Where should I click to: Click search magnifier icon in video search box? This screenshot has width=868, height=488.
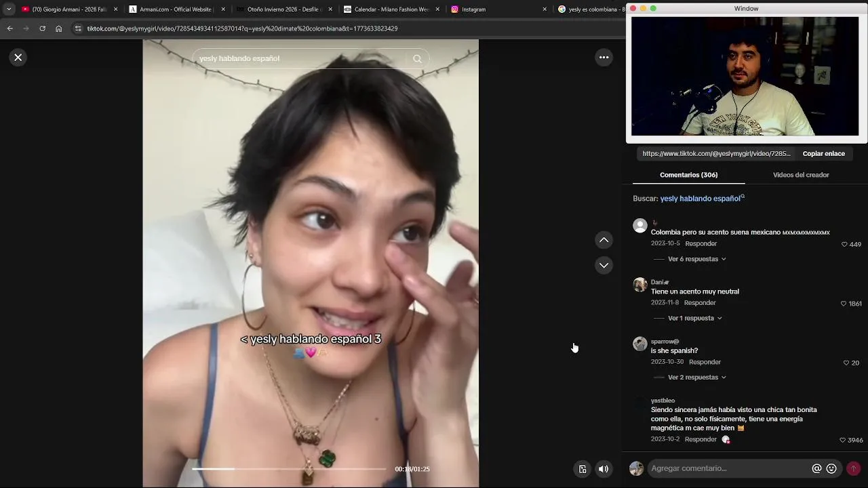[x=417, y=58]
